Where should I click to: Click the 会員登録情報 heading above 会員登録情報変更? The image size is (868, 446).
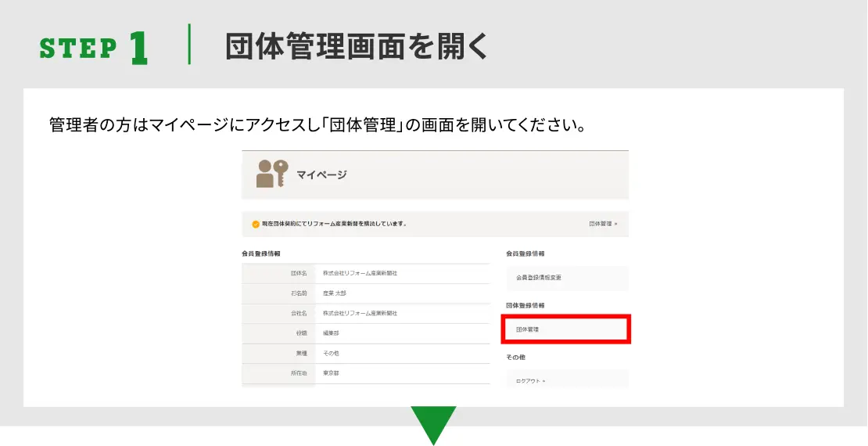pos(525,254)
